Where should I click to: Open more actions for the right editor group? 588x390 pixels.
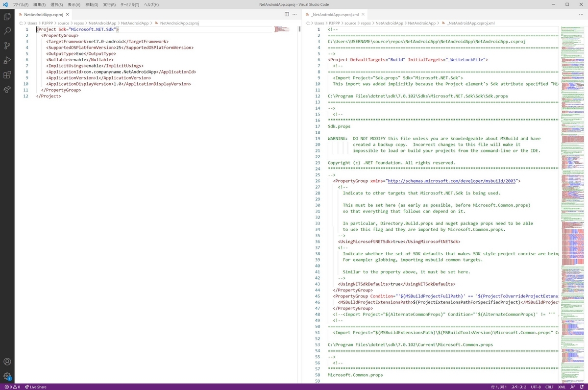582,15
